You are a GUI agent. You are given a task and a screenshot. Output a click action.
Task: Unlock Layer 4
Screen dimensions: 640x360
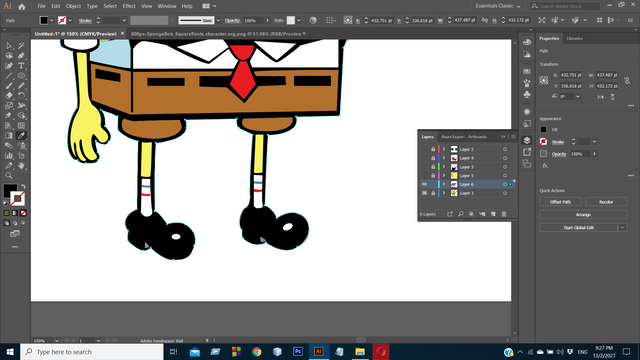click(433, 158)
